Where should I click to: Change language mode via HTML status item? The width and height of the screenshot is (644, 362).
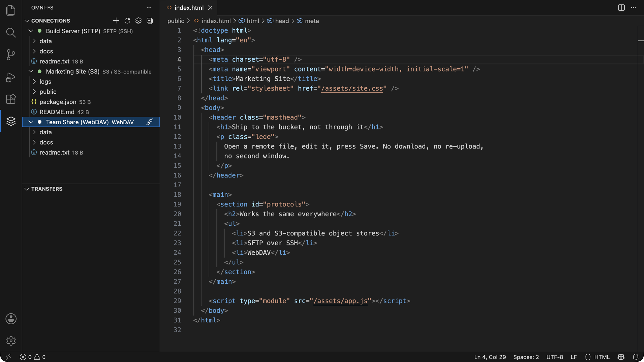(602, 357)
